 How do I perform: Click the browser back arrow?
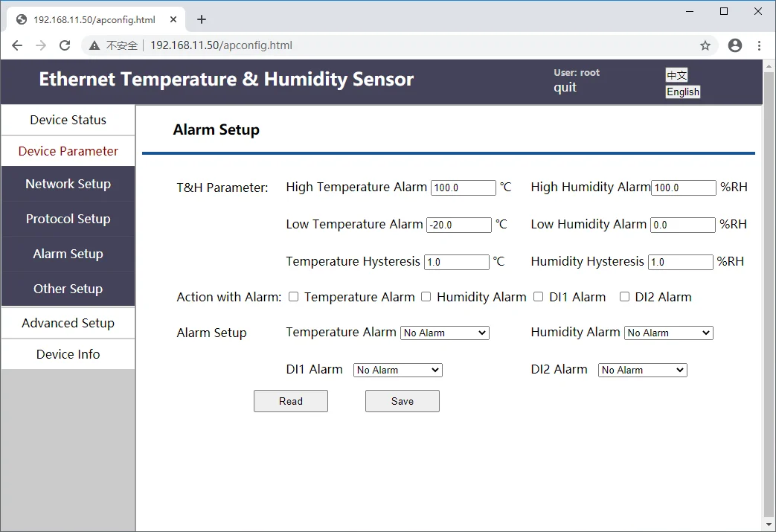[17, 45]
